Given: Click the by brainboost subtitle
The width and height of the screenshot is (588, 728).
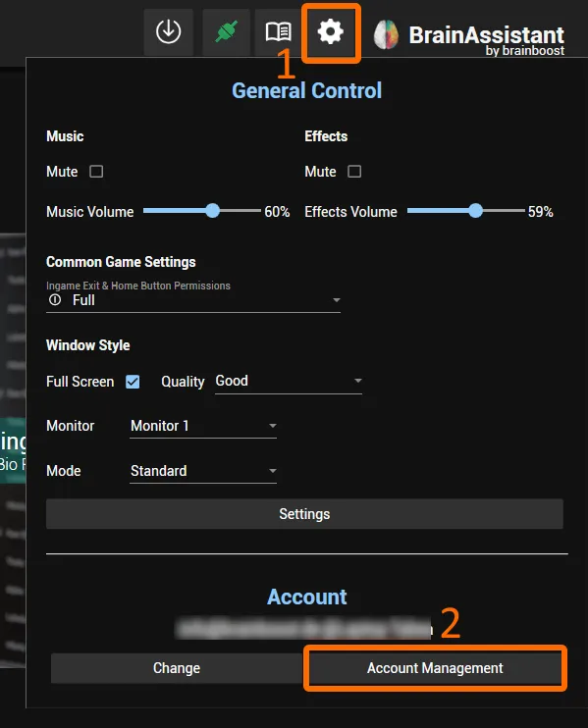Looking at the screenshot, I should click(x=525, y=50).
